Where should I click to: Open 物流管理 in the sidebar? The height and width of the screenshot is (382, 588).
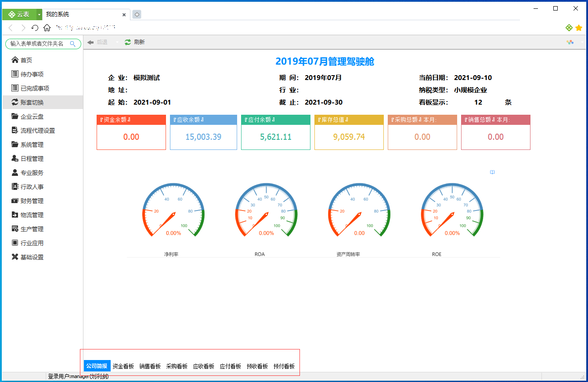43,215
